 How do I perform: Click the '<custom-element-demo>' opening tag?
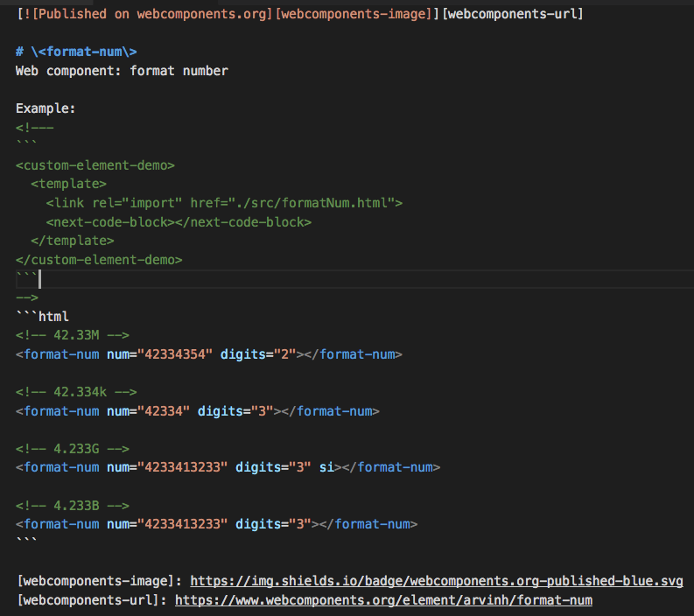pos(95,165)
